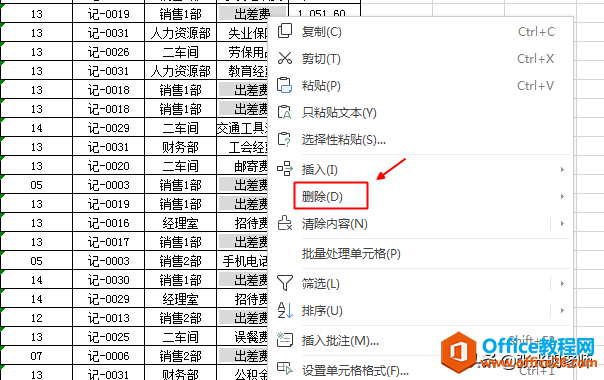Select 销售1部 in the 记-0030 row
This screenshot has height=380, width=604.
pyautogui.click(x=181, y=280)
